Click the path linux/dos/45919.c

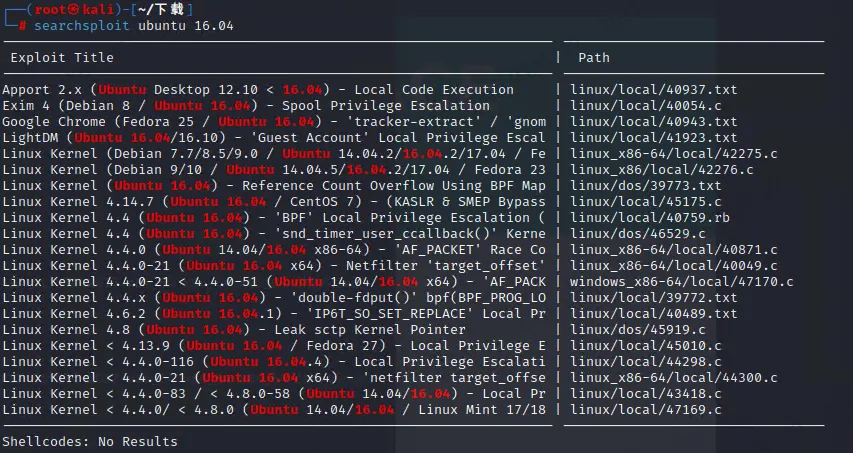click(x=638, y=330)
